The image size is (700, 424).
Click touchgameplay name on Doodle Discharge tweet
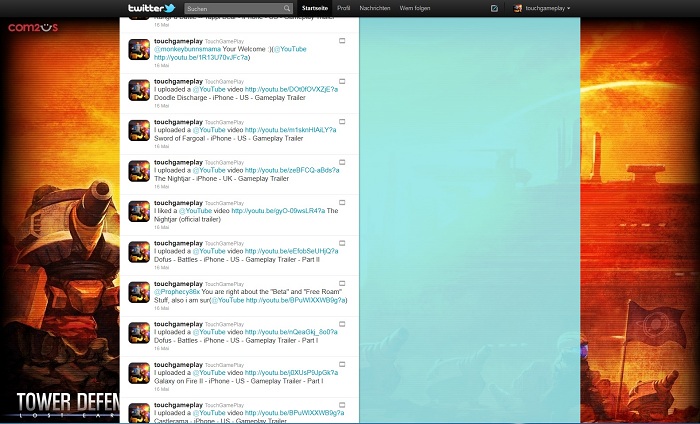(x=179, y=81)
